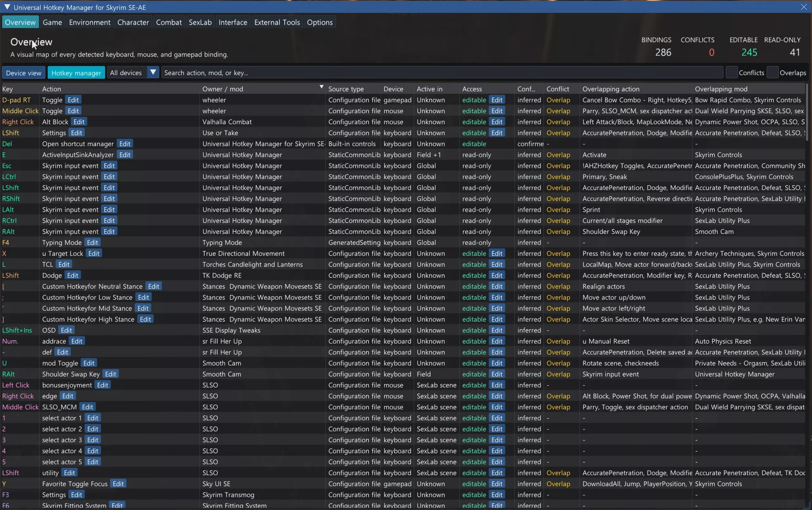Select the SexLab tab
The image size is (812, 510).
[200, 22]
